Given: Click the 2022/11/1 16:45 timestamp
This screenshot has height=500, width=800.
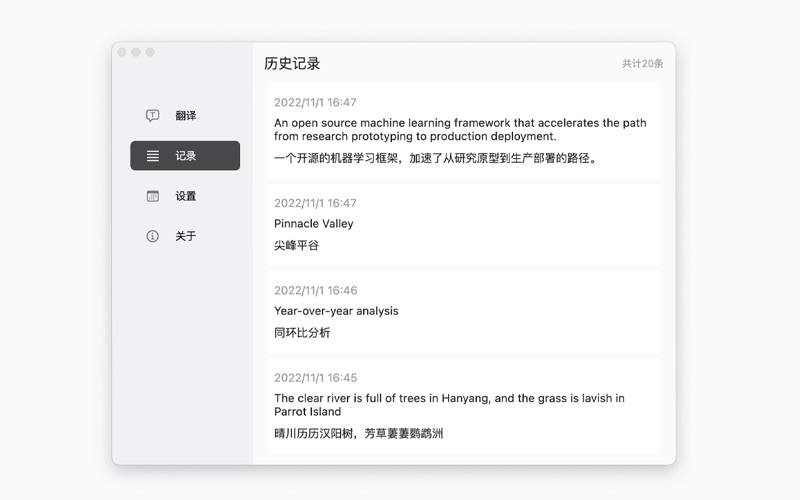Looking at the screenshot, I should point(315,378).
